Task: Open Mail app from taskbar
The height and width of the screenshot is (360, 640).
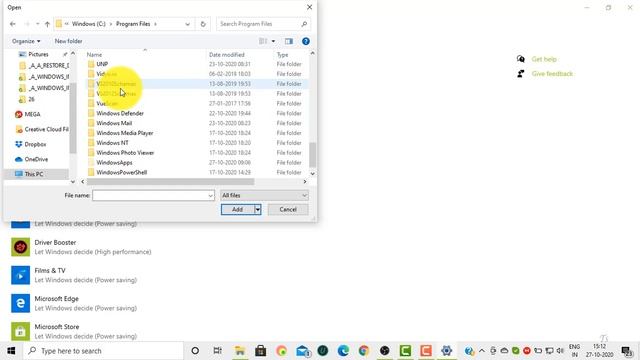Action: pos(303,351)
